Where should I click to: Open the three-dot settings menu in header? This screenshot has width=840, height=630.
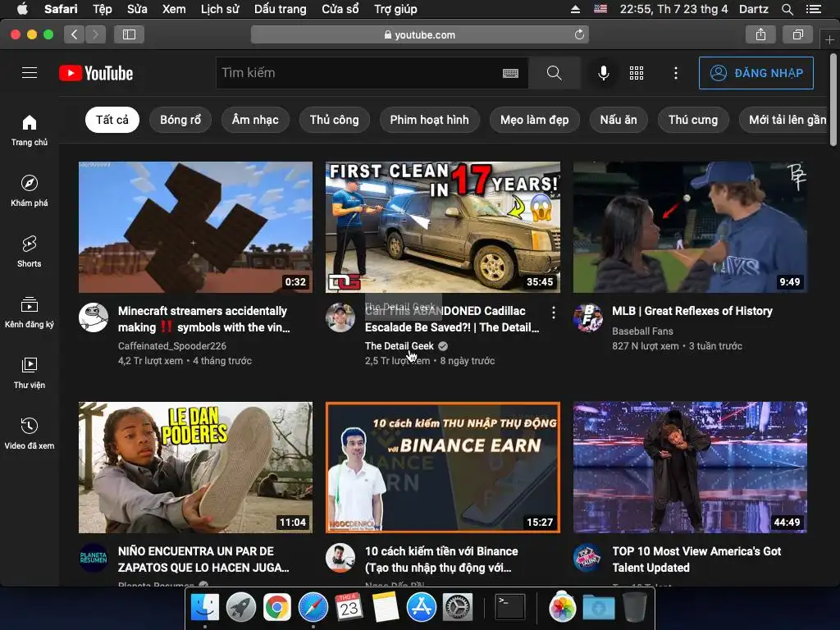[676, 73]
